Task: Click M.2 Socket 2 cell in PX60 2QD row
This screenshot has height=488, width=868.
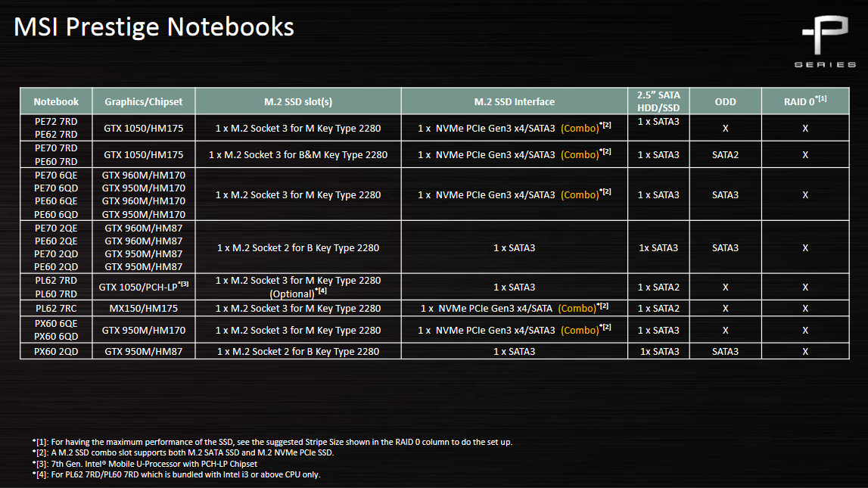Action: (x=298, y=351)
